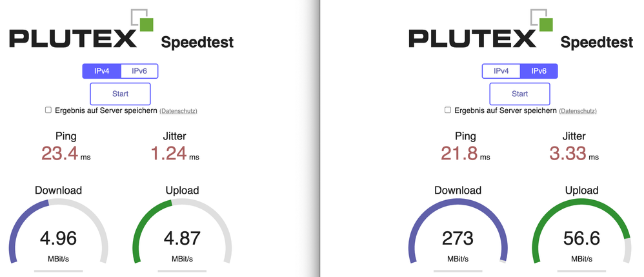Image resolution: width=644 pixels, height=277 pixels.
Task: Switch to IPv6 in the 4.96 MBit/s speedtest
Action: pos(139,71)
